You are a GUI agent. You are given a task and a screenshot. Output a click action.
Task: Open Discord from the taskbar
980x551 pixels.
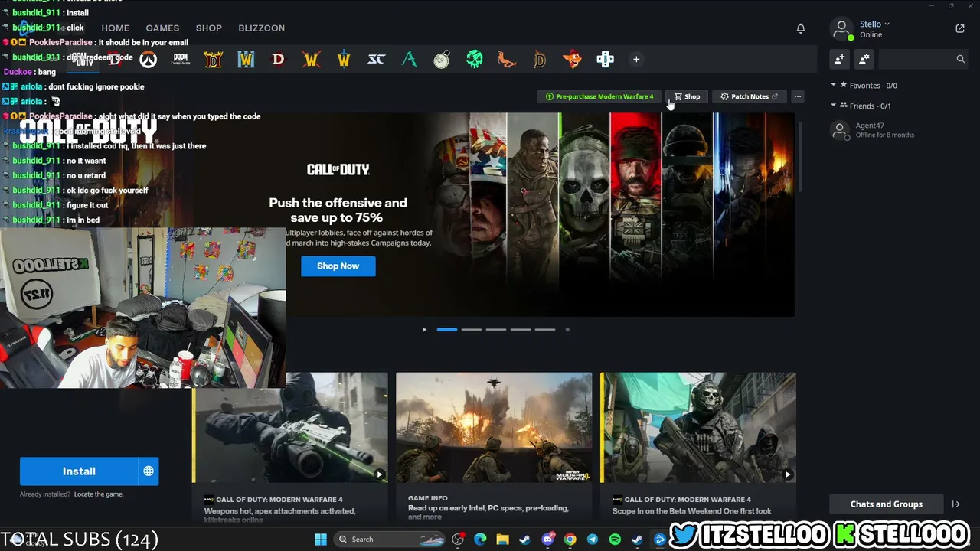[x=547, y=540]
